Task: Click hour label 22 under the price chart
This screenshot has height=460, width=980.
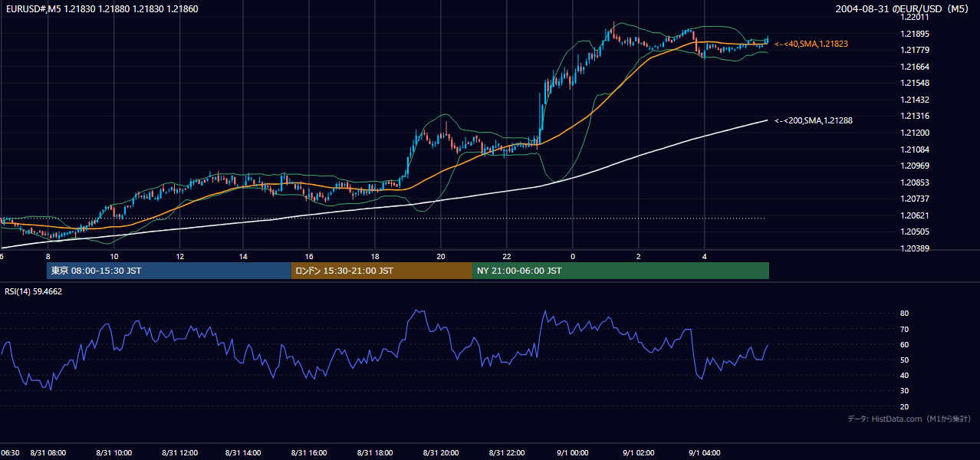Action: (507, 256)
